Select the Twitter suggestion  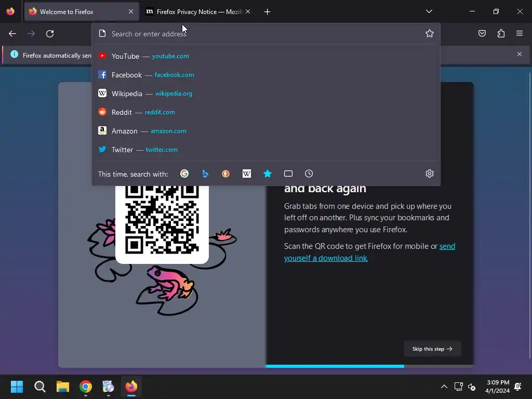(266, 150)
